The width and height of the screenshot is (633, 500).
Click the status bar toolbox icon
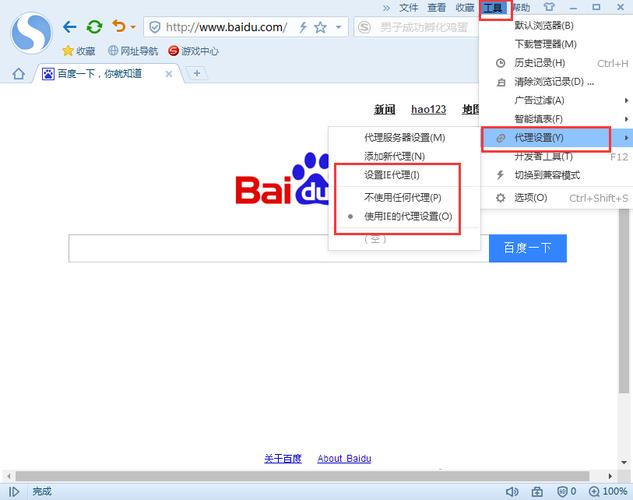pos(537,492)
